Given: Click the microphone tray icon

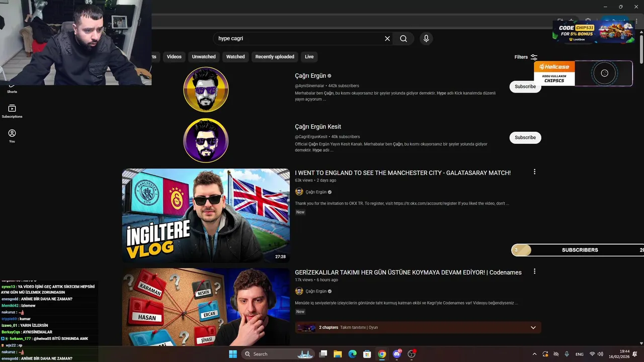Looking at the screenshot, I should tap(567, 354).
